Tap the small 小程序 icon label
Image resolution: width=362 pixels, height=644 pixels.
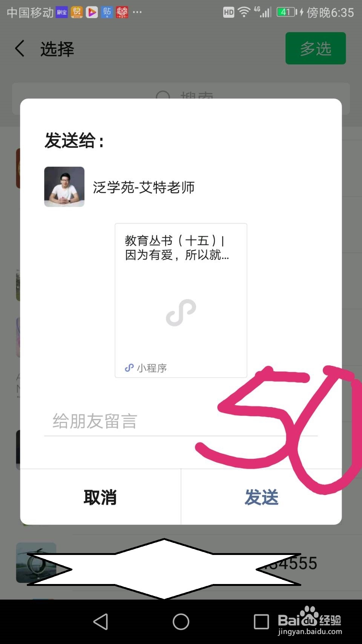pyautogui.click(x=146, y=368)
